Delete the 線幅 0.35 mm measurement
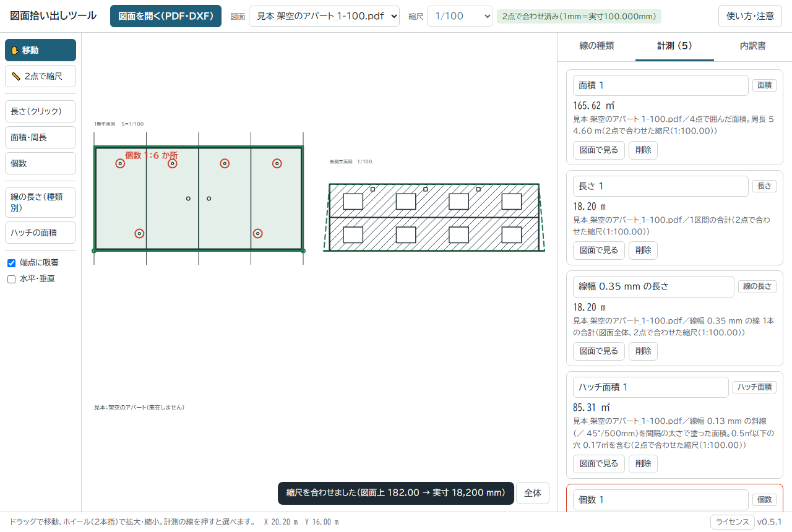Image resolution: width=792 pixels, height=532 pixels. click(643, 351)
